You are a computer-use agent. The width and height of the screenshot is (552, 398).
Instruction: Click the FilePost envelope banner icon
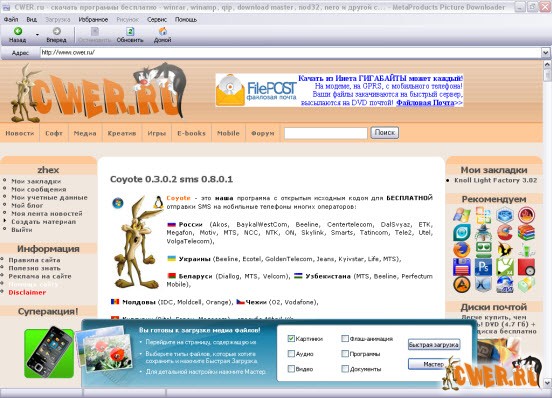(x=230, y=90)
